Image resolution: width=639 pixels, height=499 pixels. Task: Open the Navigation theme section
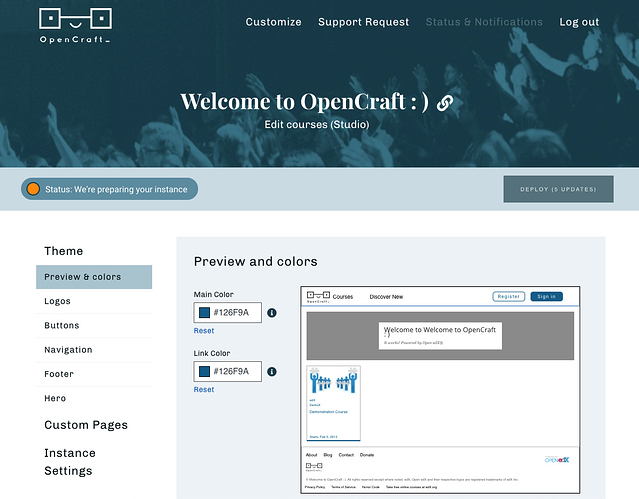[x=94, y=350]
